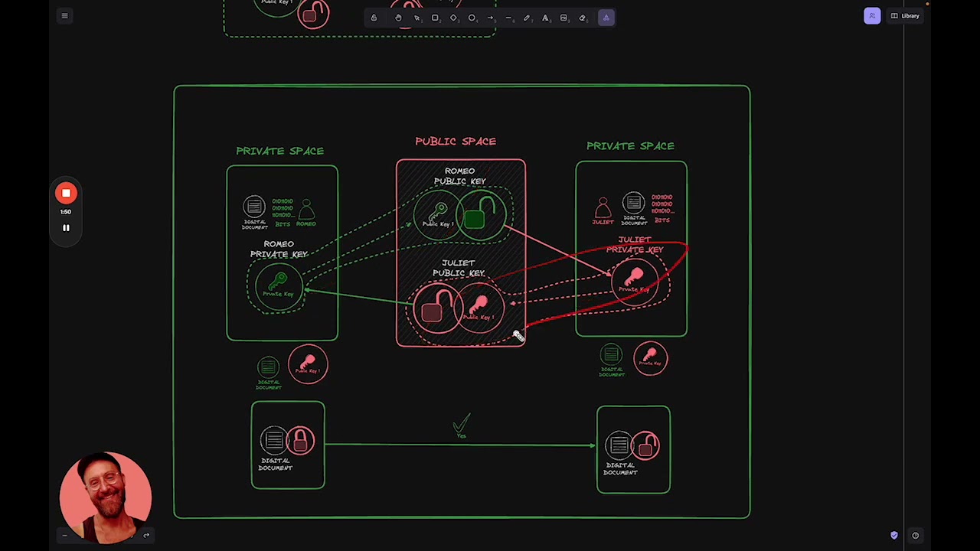Select the Selection arrow tool
This screenshot has height=551, width=980.
pyautogui.click(x=416, y=18)
